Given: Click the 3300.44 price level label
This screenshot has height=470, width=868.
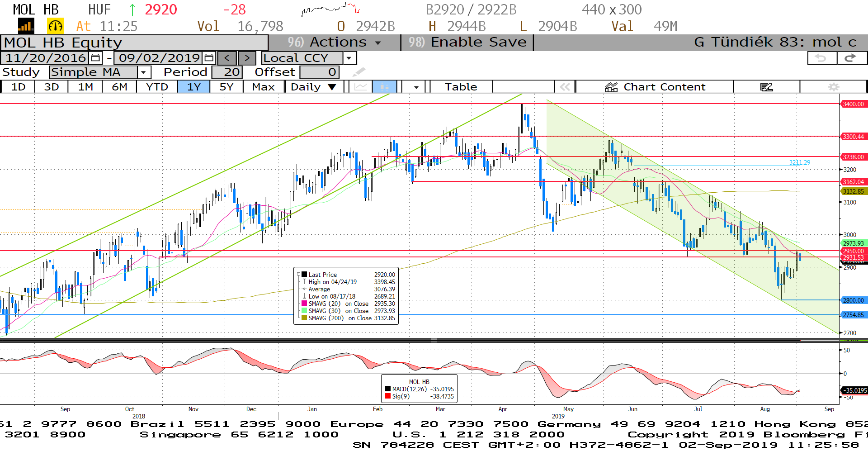Looking at the screenshot, I should click(x=853, y=137).
